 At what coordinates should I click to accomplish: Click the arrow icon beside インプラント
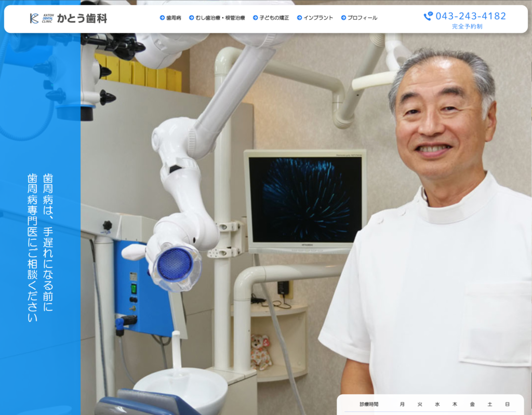click(299, 18)
